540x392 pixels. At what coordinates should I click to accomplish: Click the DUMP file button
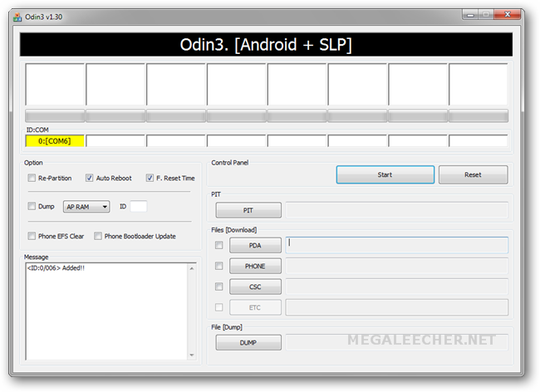(x=248, y=342)
